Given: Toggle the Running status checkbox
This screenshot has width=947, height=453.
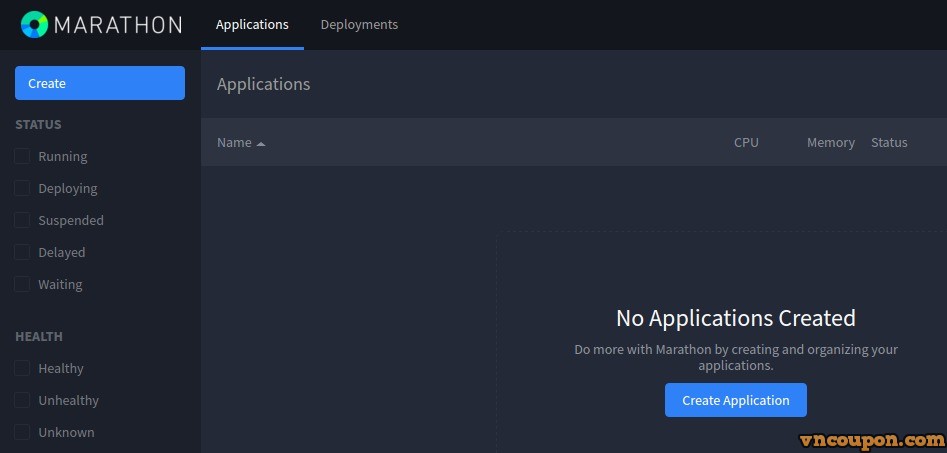Looking at the screenshot, I should coord(22,156).
